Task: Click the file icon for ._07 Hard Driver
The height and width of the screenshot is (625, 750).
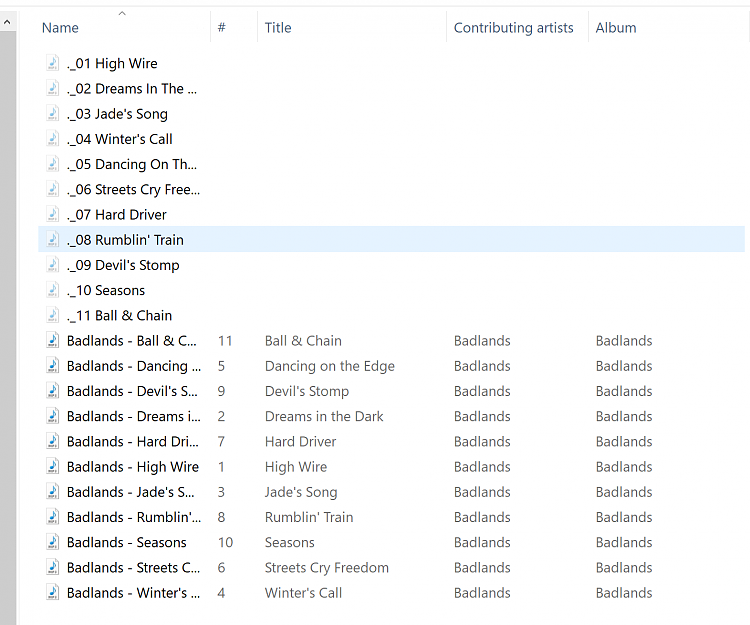Action: coord(53,215)
